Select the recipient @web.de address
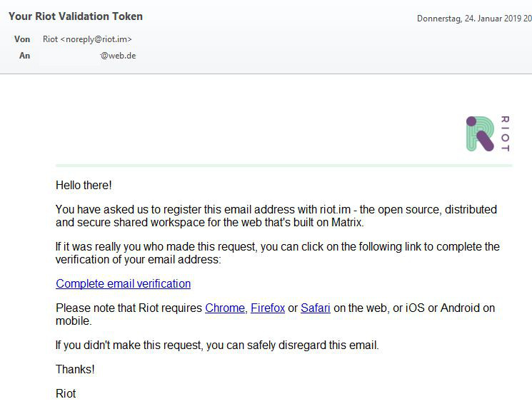 pyautogui.click(x=118, y=55)
